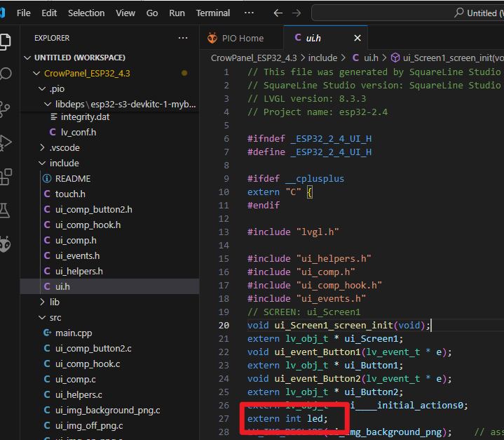Open the Run menu
Image resolution: width=504 pixels, height=440 pixels.
tap(177, 13)
